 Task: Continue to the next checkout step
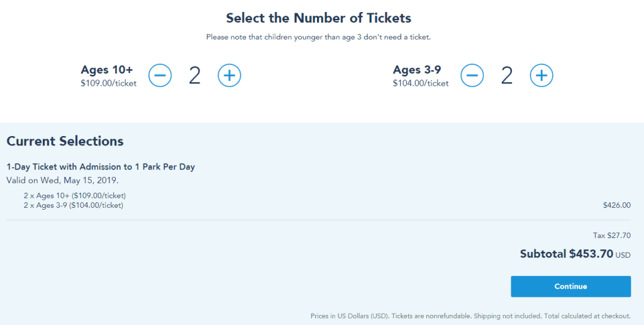pos(570,287)
